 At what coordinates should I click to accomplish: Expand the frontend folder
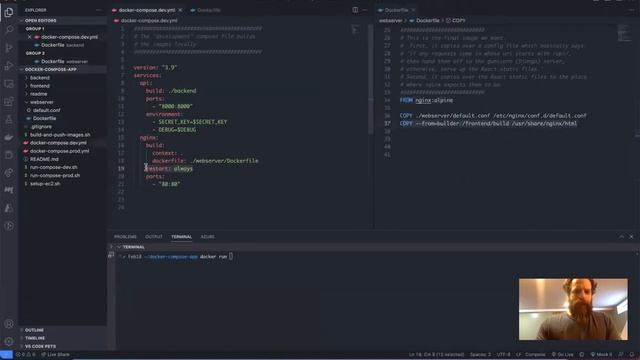[x=40, y=86]
